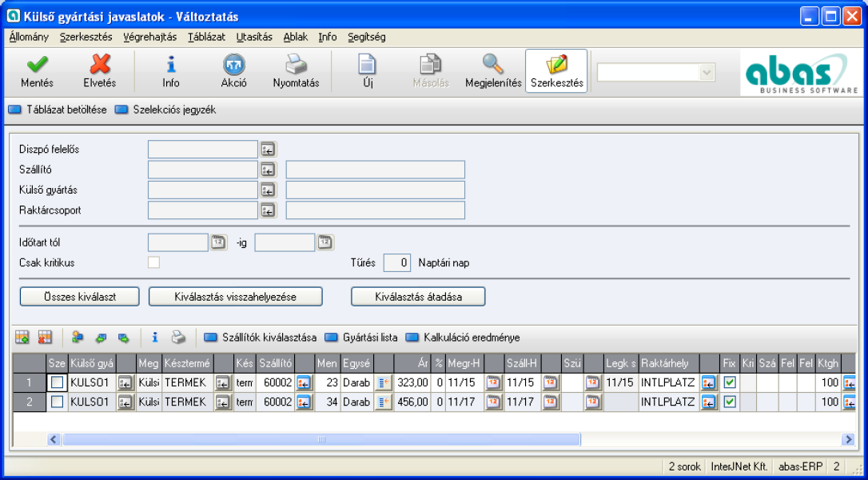
Task: Open the Állomány menu
Action: (30, 37)
